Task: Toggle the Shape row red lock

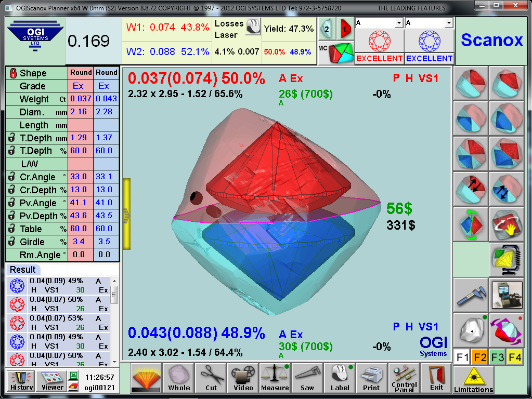Action: pyautogui.click(x=13, y=73)
